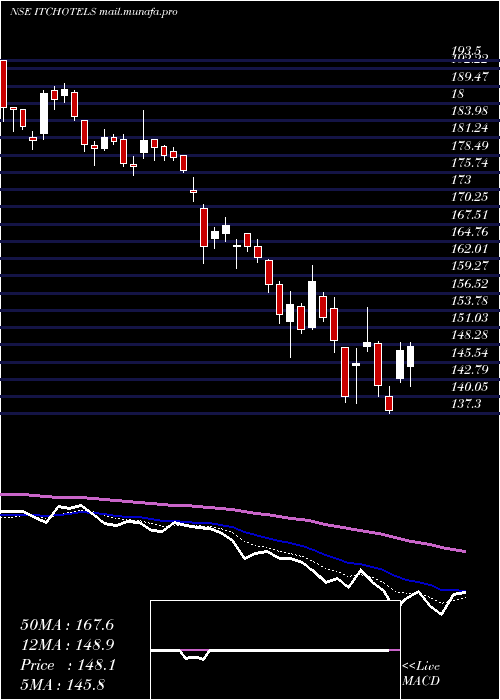500x700 pixels.
Task: Click the MACD dip inside the indicator box
Action: pos(194,655)
